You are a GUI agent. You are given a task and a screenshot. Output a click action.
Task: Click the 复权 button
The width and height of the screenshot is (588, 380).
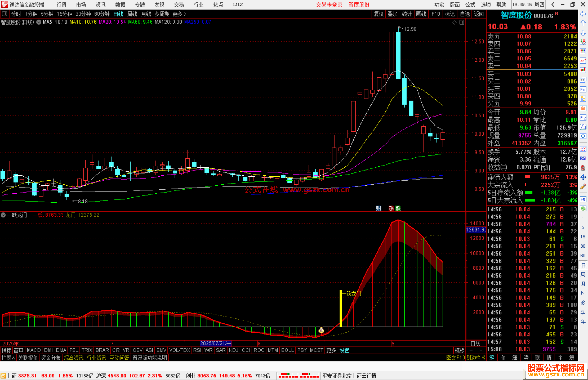[x=379, y=14]
